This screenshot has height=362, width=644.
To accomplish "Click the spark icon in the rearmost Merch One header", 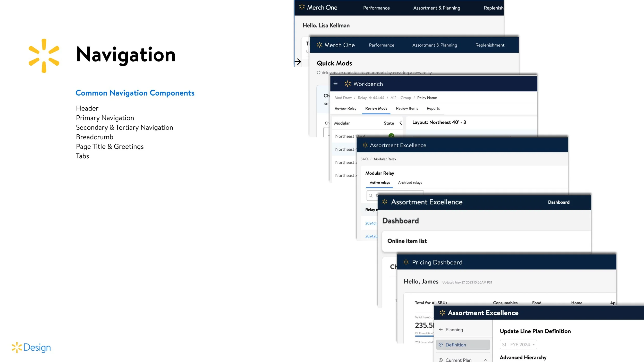I will (302, 7).
